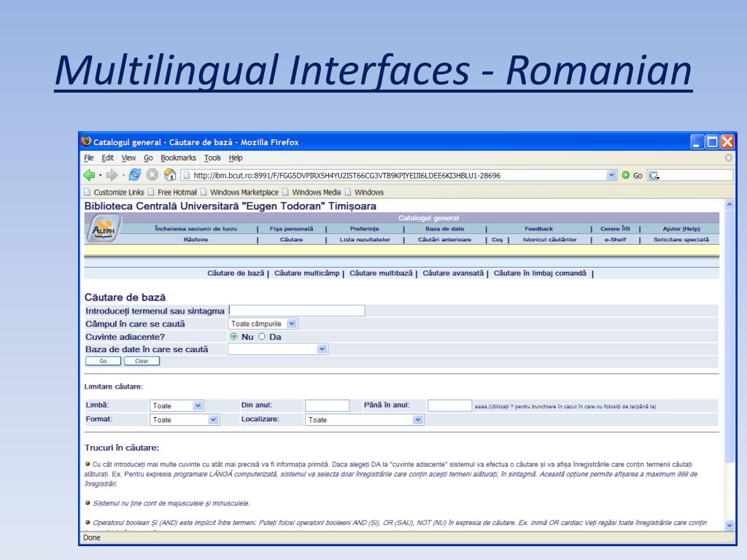Viewport: 747px width, 560px height.
Task: Select the Nu radio button
Action: [233, 337]
